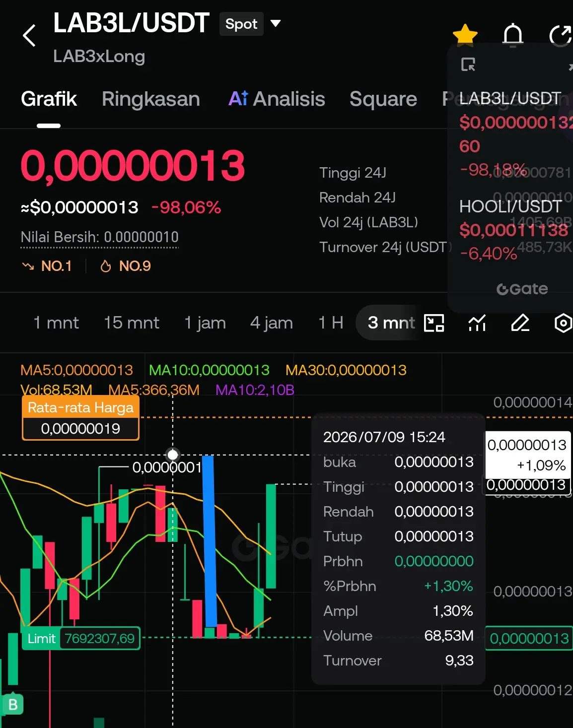This screenshot has width=573, height=728.
Task: Tap the purple MA10:2,10B volume label
Action: [x=255, y=390]
